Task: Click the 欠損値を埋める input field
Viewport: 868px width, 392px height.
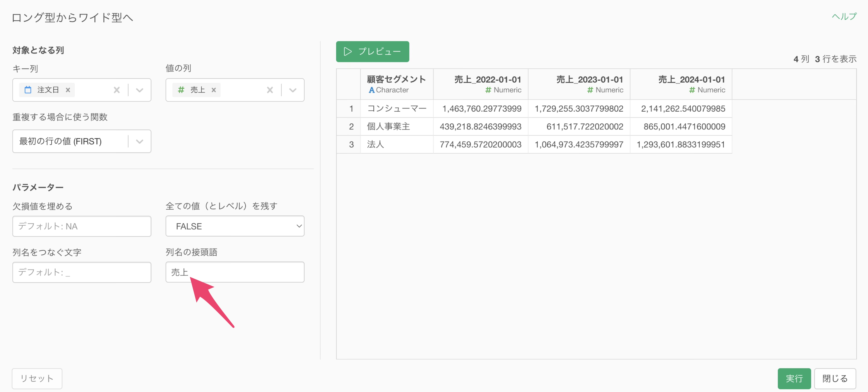Action: click(82, 226)
